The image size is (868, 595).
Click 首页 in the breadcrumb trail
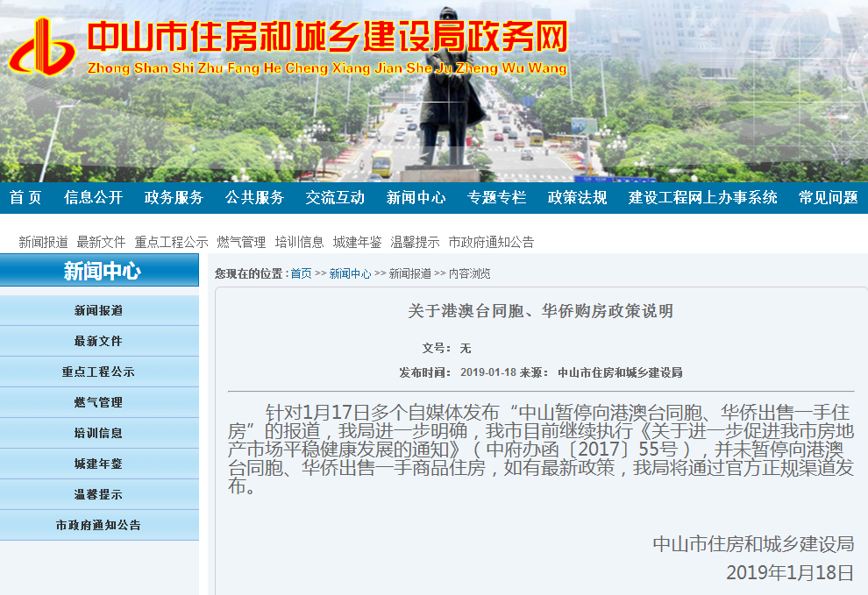[x=301, y=273]
